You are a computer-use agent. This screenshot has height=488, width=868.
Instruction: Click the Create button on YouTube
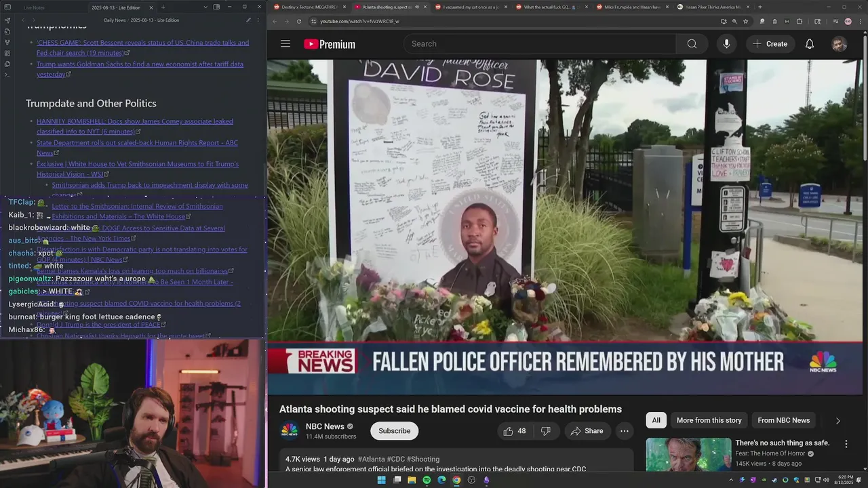[x=770, y=44]
